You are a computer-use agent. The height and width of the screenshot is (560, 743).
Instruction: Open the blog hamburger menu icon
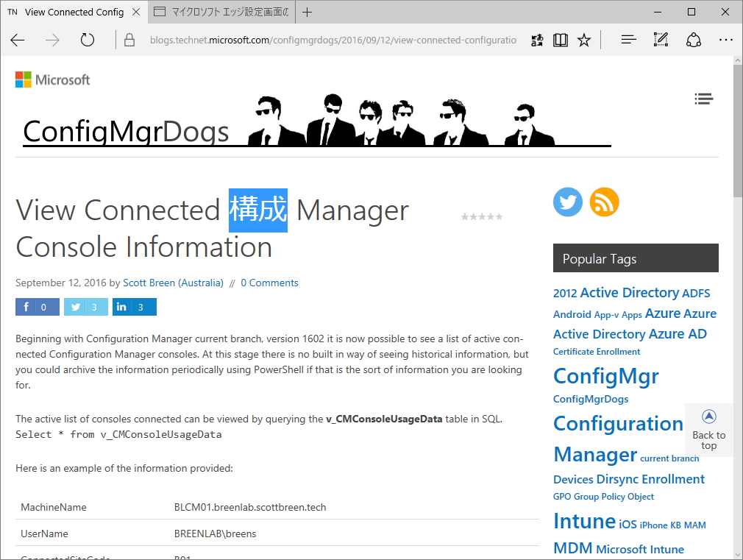pos(704,99)
